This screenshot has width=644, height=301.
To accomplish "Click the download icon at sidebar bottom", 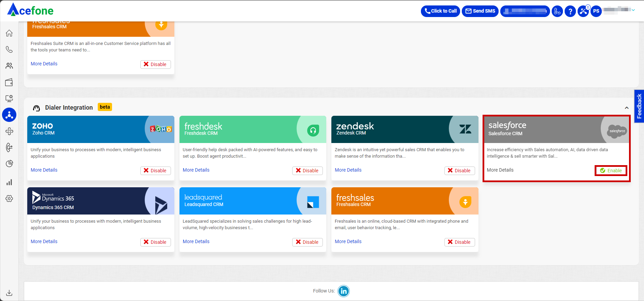I will 9,293.
